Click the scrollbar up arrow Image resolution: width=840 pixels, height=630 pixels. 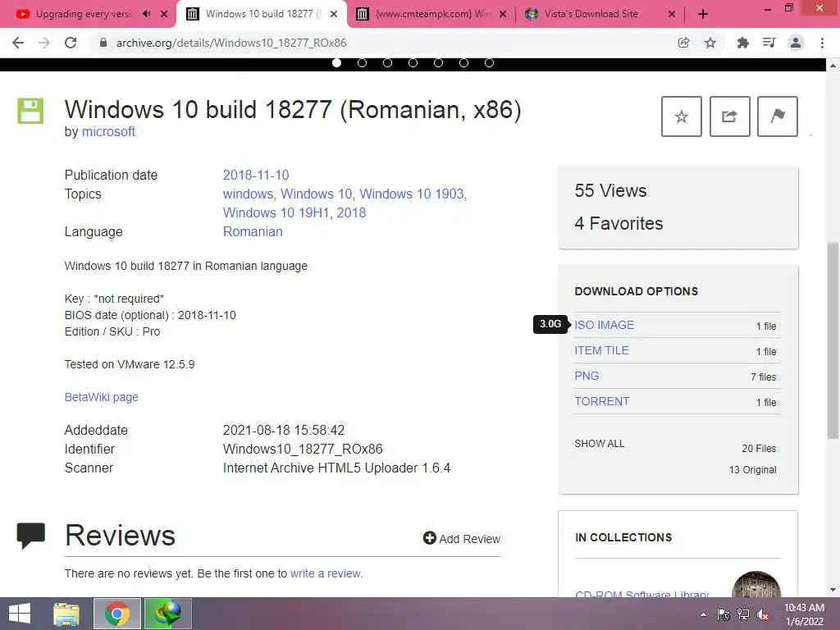click(x=833, y=66)
